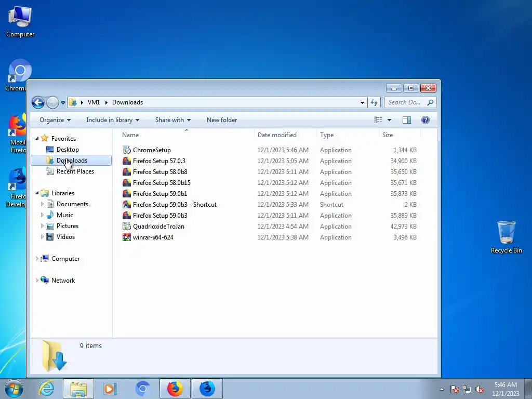This screenshot has width=532, height=399.
Task: Open the Organize menu
Action: (x=55, y=120)
